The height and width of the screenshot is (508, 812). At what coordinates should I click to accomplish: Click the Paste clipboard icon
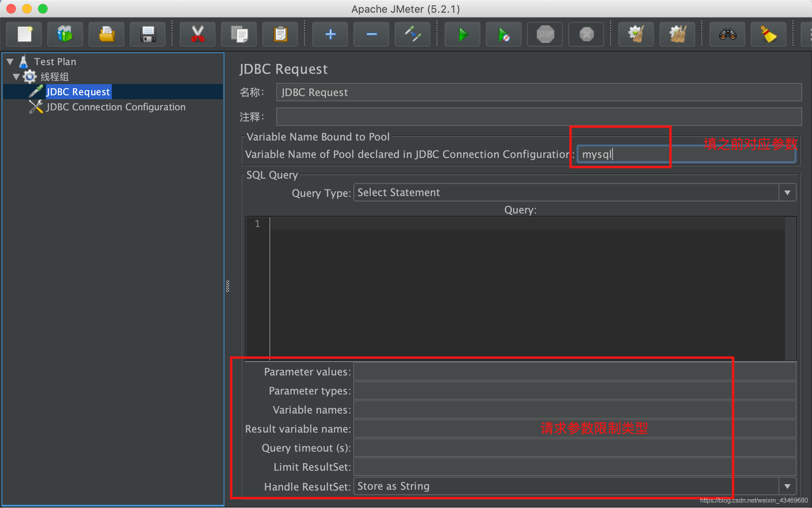280,35
